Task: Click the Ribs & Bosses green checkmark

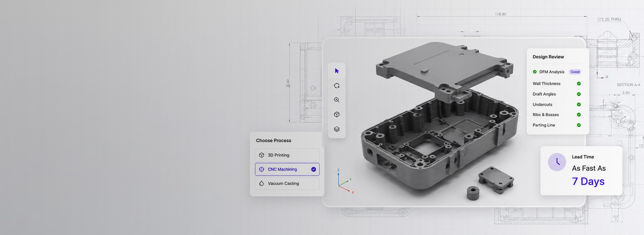Action: [x=579, y=115]
